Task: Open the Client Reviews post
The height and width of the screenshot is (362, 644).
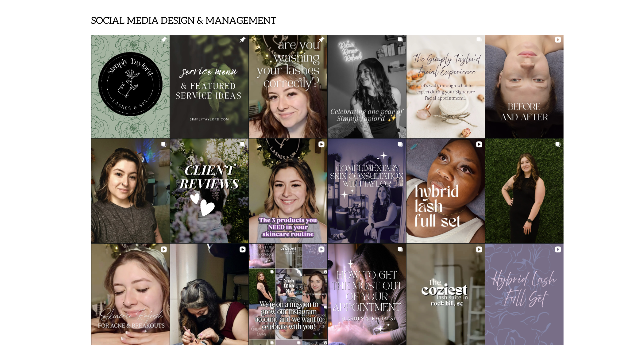Action: click(x=209, y=191)
